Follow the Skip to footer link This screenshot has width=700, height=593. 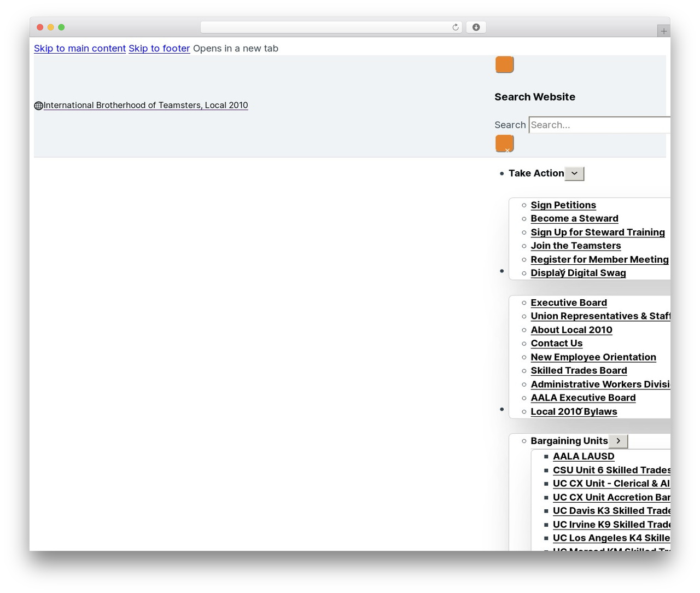[x=159, y=48]
